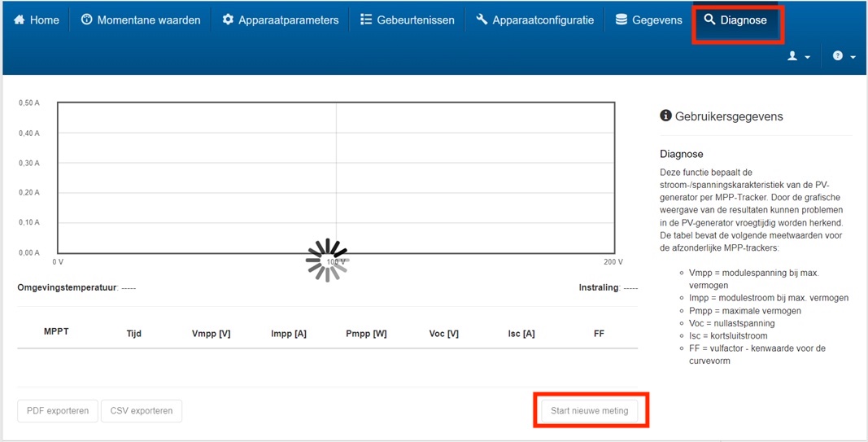
Task: Click the Gegevens database icon
Action: (622, 20)
